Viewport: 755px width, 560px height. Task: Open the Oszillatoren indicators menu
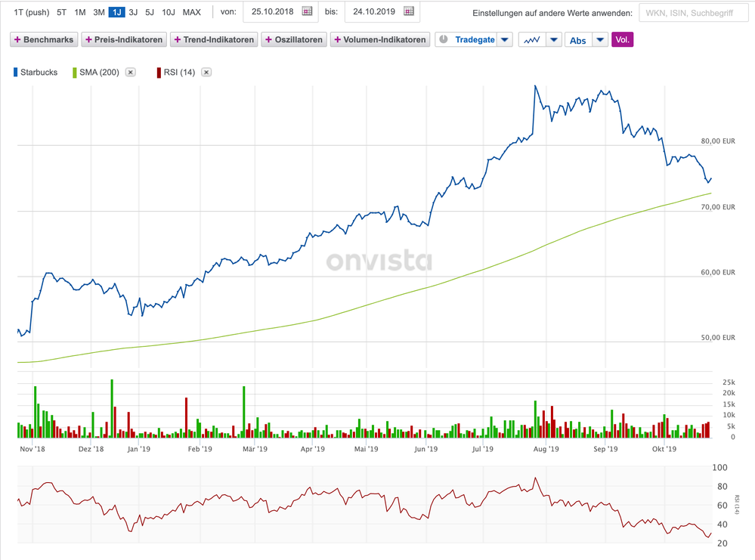pyautogui.click(x=293, y=40)
